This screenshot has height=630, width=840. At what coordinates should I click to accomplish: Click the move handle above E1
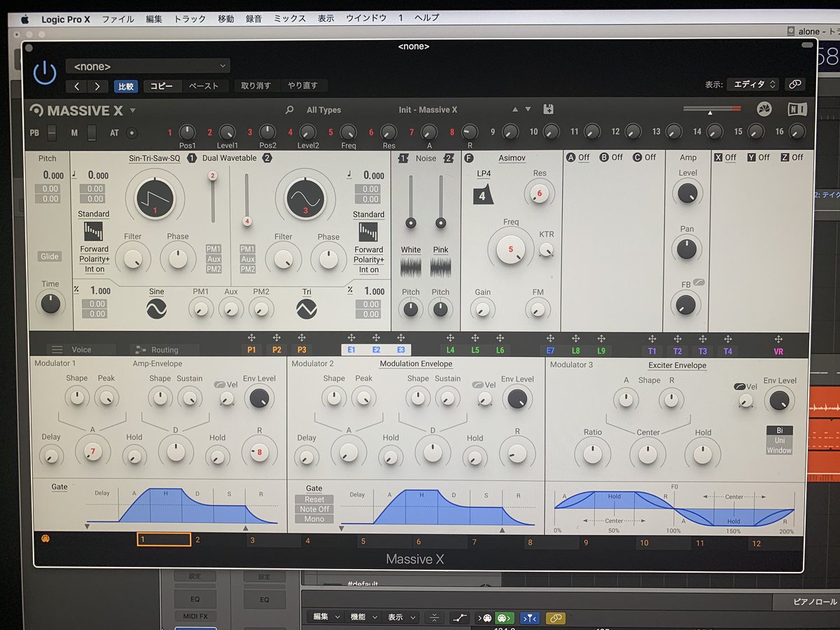point(351,338)
